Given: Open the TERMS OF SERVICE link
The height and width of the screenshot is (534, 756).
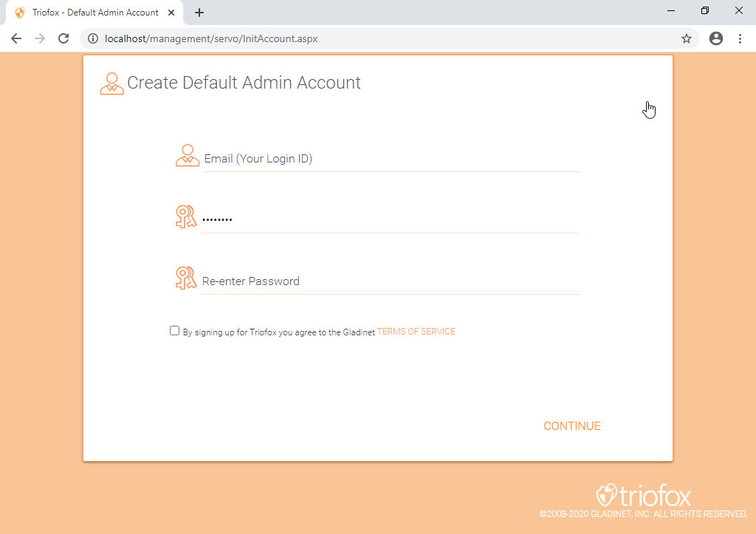Looking at the screenshot, I should (x=416, y=332).
